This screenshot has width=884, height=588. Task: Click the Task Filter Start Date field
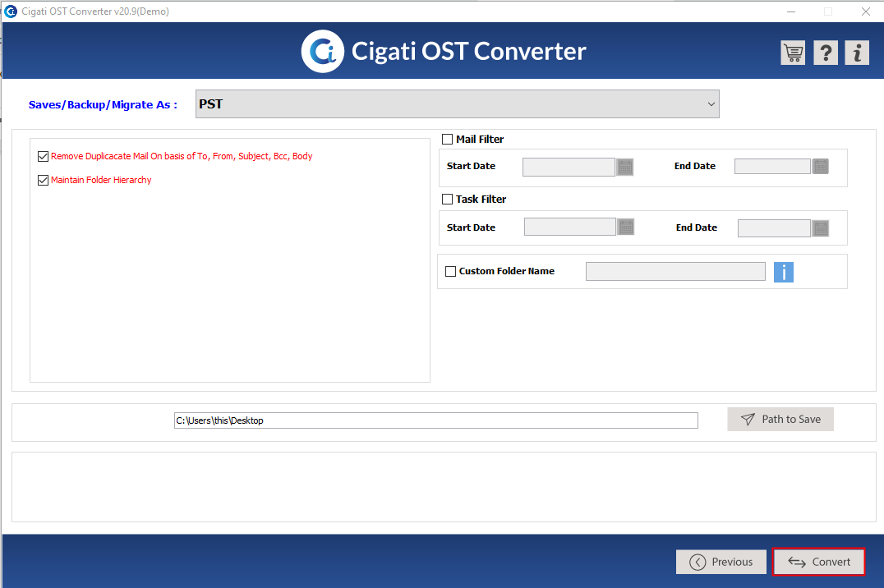pyautogui.click(x=570, y=227)
